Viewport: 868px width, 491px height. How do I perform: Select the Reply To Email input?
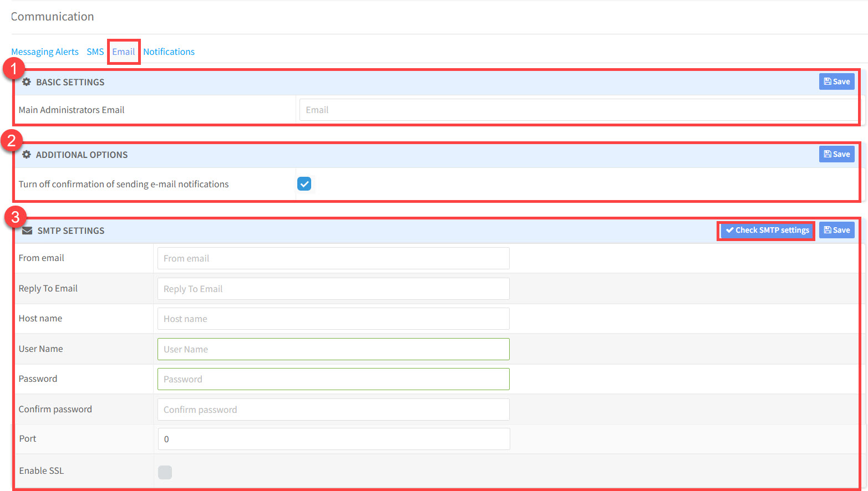[x=333, y=289]
